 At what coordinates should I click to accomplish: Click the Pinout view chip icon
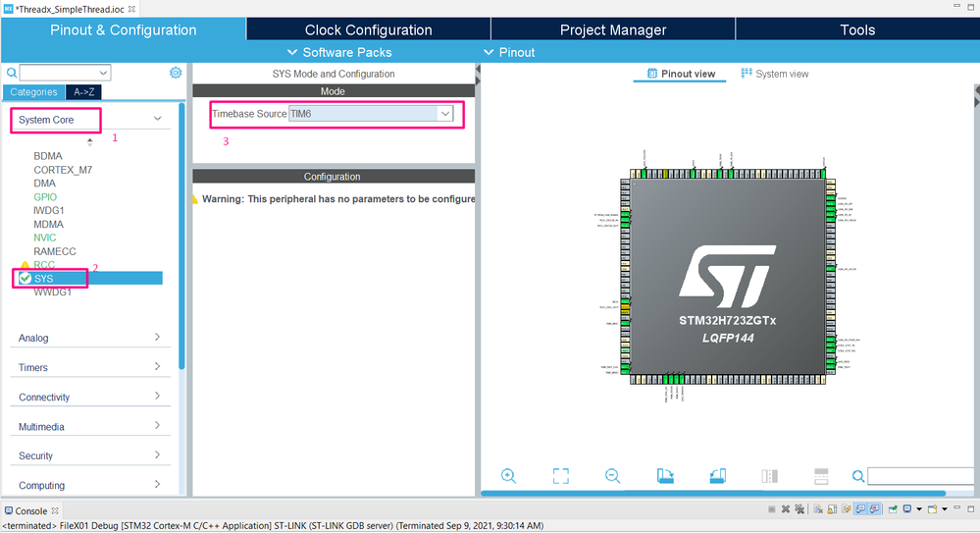tap(652, 74)
